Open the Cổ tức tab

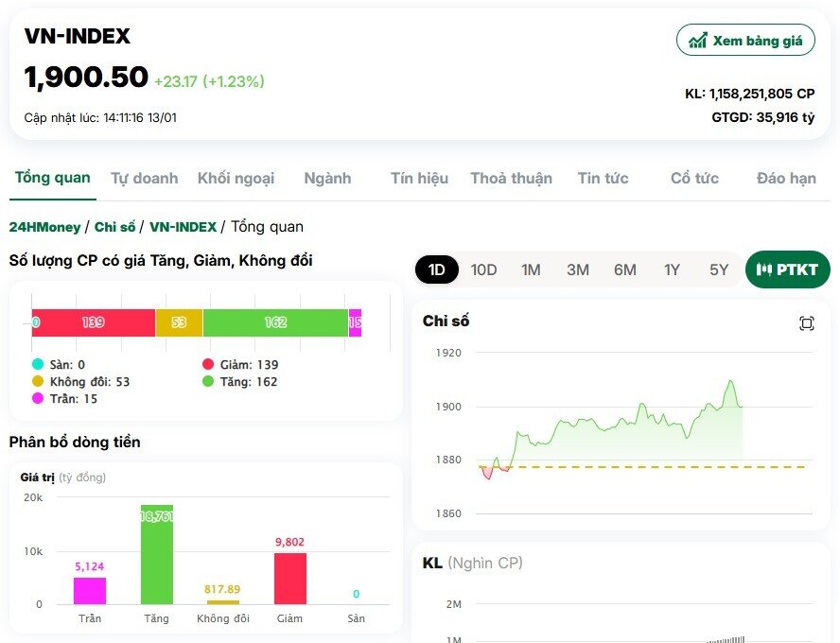click(693, 178)
